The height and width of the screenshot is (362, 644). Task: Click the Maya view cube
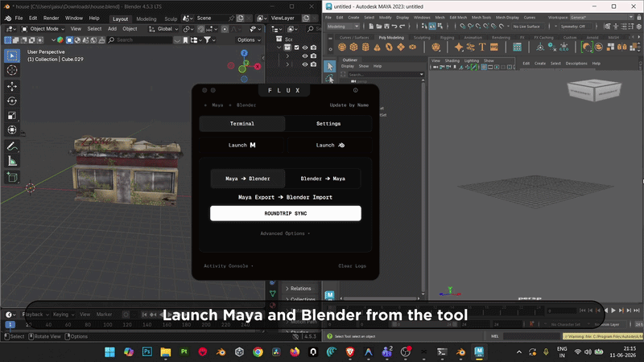[594, 89]
